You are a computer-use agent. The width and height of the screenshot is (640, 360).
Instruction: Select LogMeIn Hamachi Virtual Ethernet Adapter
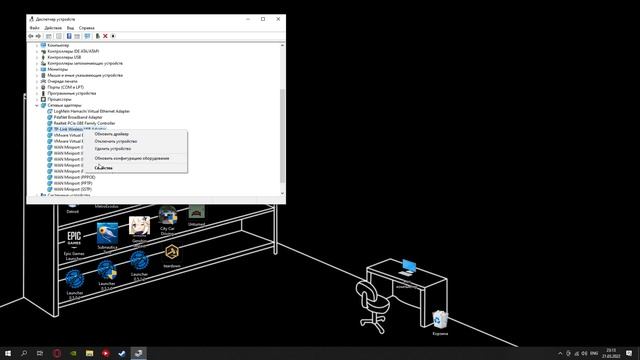92,111
